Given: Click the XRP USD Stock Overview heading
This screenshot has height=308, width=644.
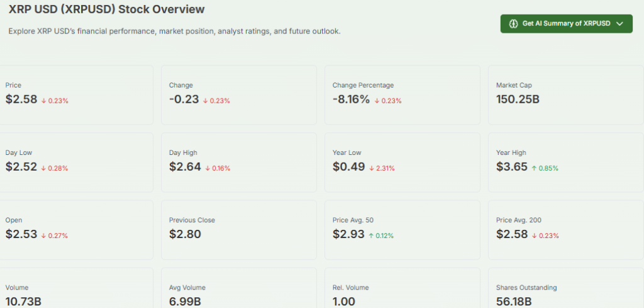Looking at the screenshot, I should coord(106,10).
